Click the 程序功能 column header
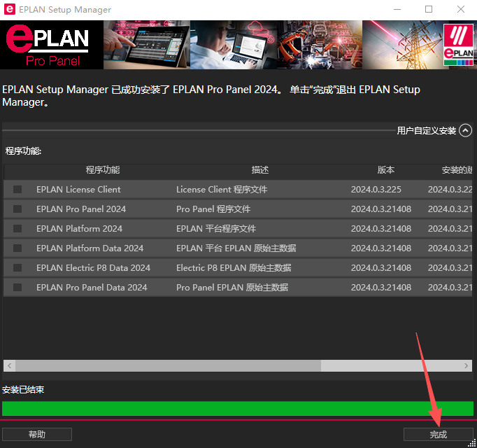The image size is (477, 448). click(x=103, y=170)
